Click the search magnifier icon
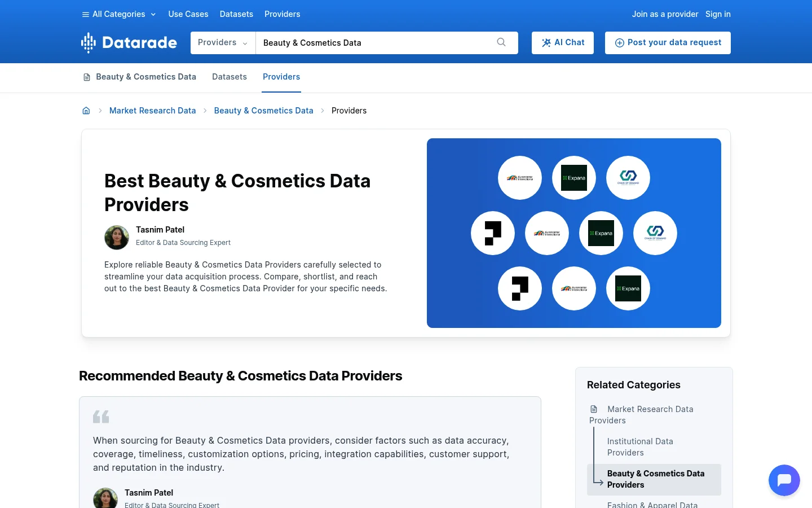 (501, 42)
